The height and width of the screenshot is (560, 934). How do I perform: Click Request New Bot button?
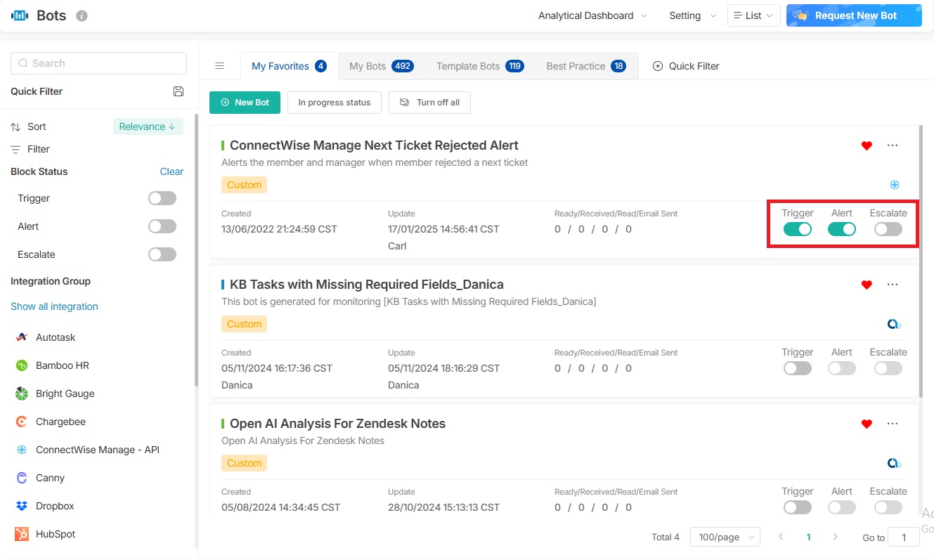854,15
